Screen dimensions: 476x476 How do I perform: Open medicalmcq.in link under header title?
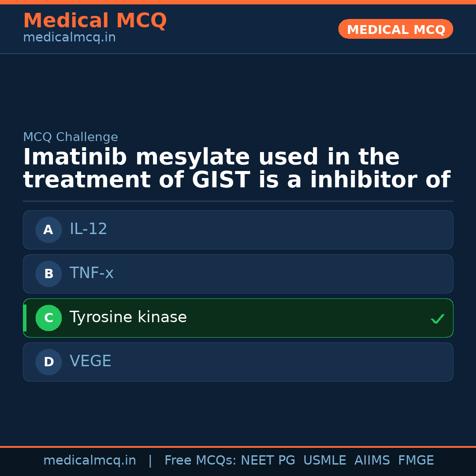click(x=69, y=38)
